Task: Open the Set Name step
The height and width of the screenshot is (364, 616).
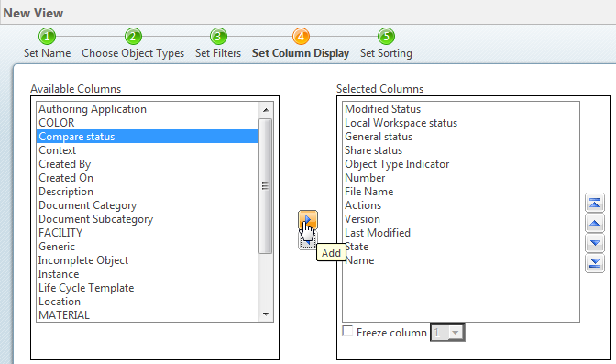Action: pos(47,53)
